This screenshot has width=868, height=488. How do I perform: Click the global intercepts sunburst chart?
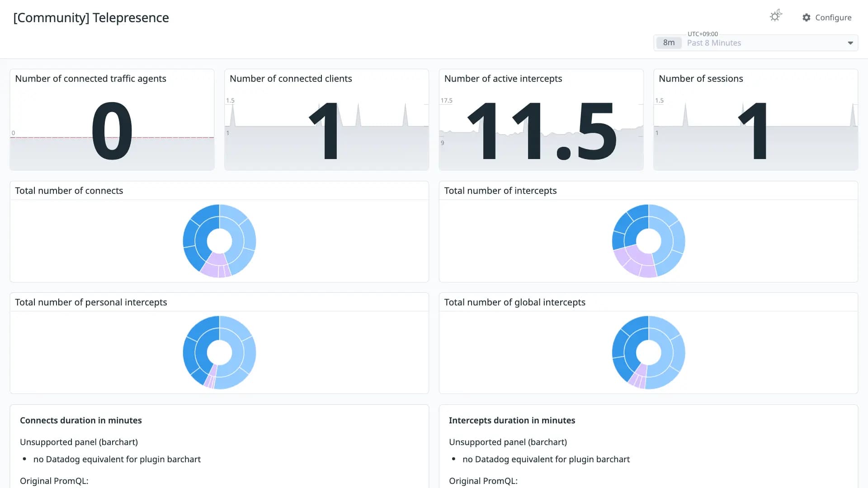click(x=649, y=352)
